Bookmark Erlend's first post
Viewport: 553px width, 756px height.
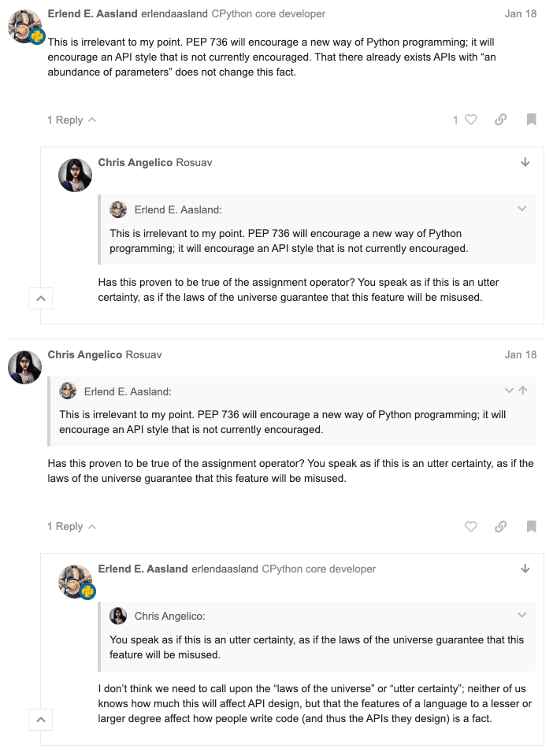532,120
